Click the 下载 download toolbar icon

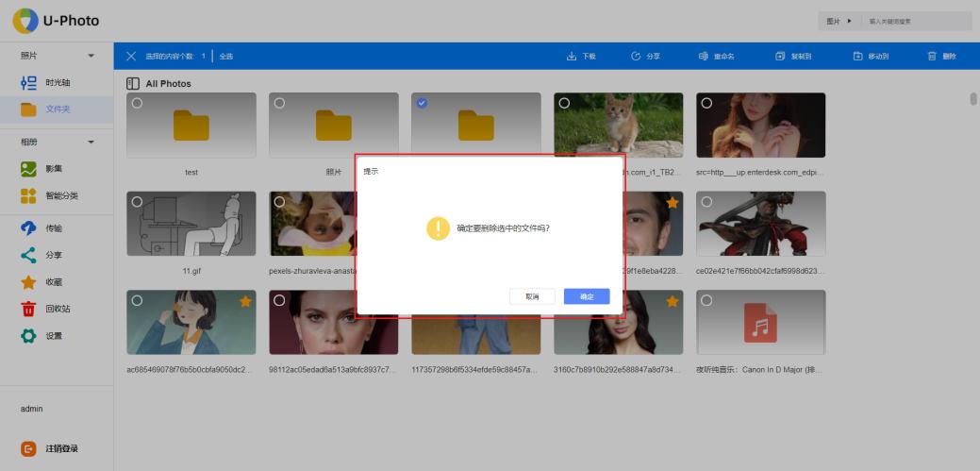point(572,57)
